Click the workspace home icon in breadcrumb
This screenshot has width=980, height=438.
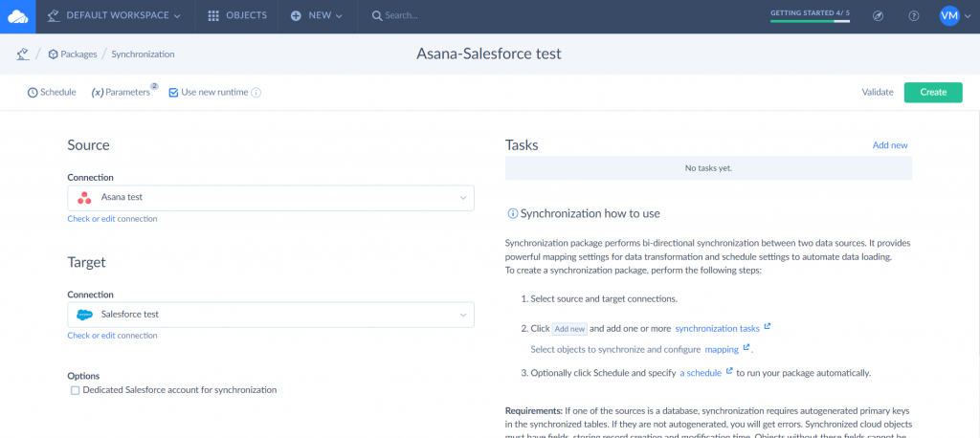(22, 55)
